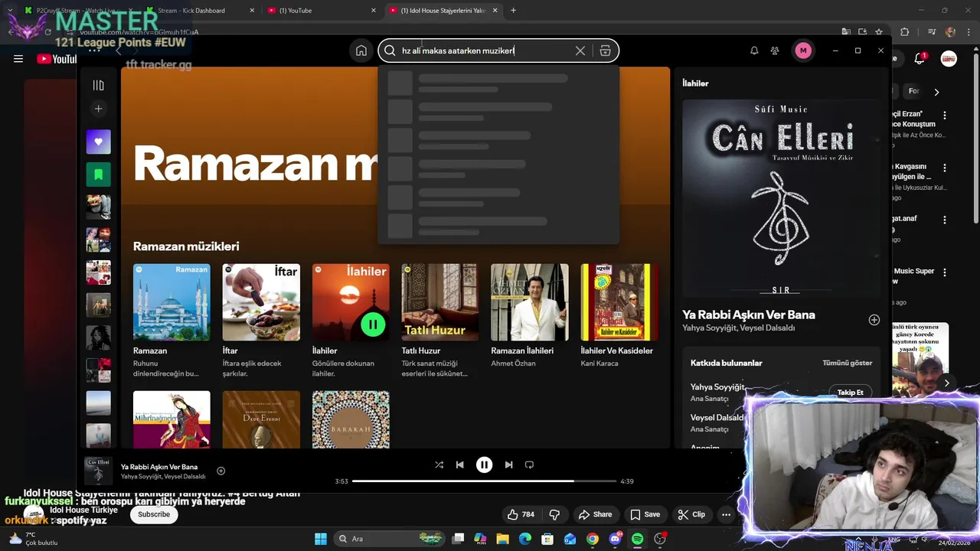Click the YouTube Share button
Screen dimensions: 980x551
pos(595,514)
